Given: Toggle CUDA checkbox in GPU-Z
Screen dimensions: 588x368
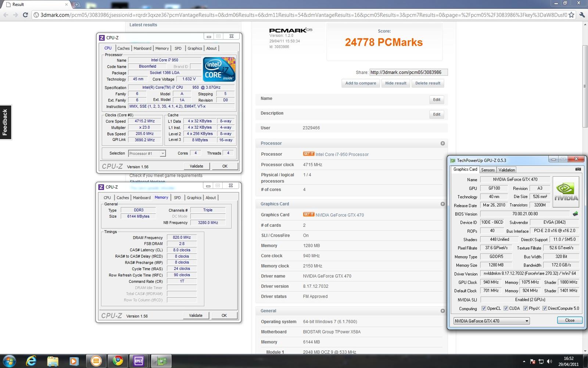Looking at the screenshot, I should 506,308.
